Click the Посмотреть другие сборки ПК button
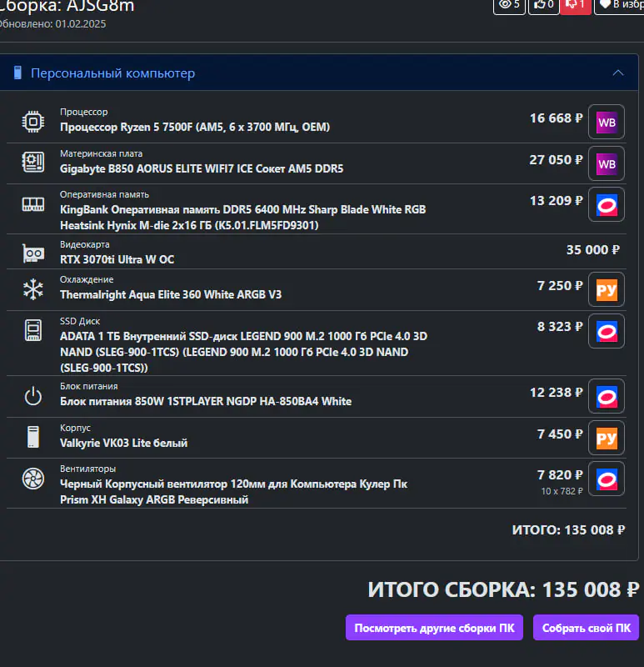644x667 pixels. coord(434,628)
